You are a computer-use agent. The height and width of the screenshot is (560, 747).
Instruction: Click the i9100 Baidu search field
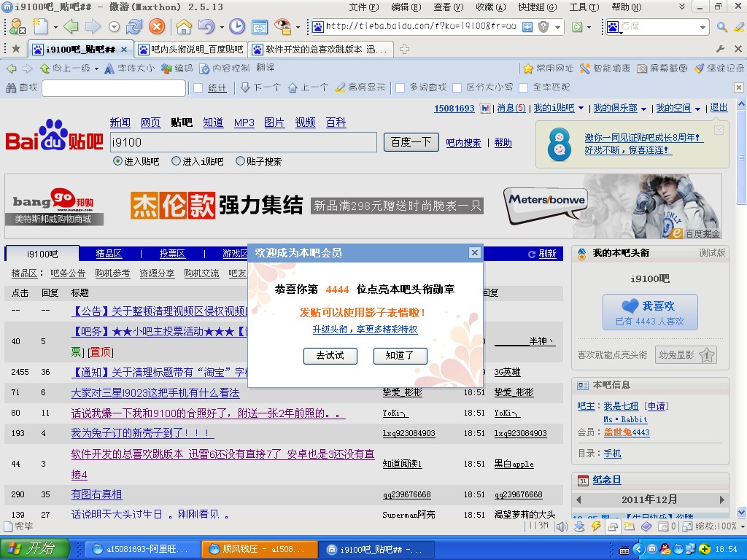pos(244,142)
